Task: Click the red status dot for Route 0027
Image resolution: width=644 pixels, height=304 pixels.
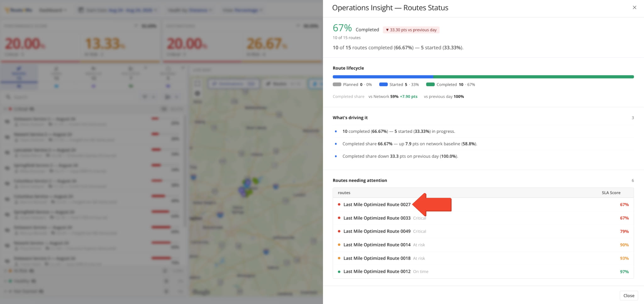Action: pos(339,204)
